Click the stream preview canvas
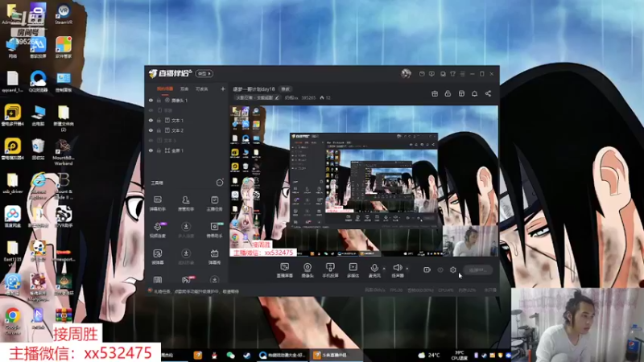This screenshot has width=644, height=362. click(x=364, y=181)
